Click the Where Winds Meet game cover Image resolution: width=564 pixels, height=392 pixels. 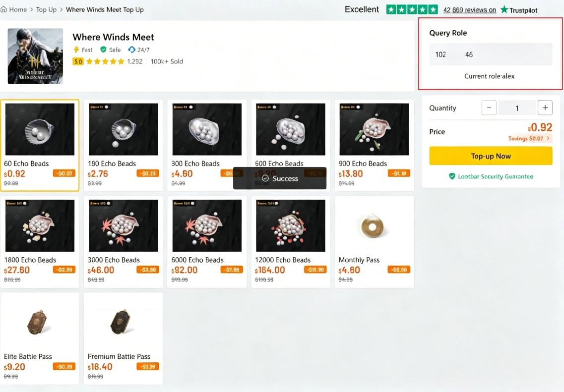pyautogui.click(x=35, y=56)
